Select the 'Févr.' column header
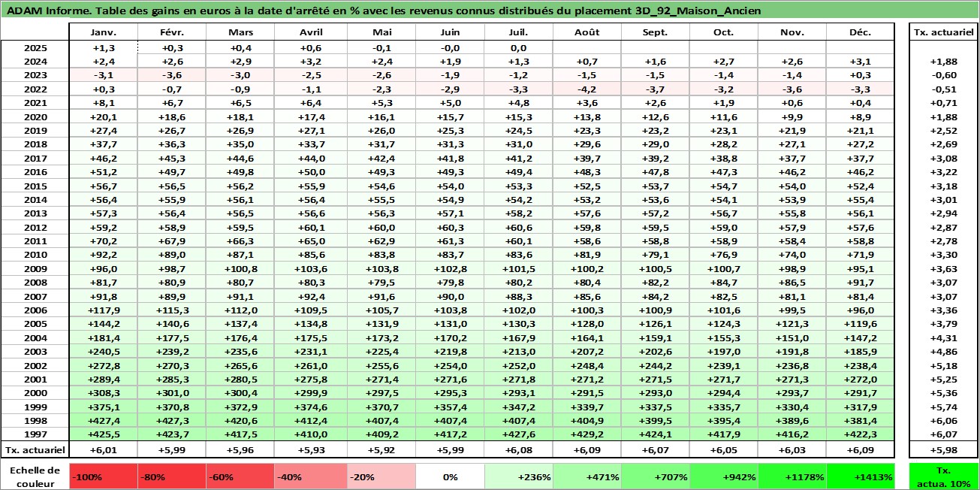This screenshot has height=490, width=980. 172,32
